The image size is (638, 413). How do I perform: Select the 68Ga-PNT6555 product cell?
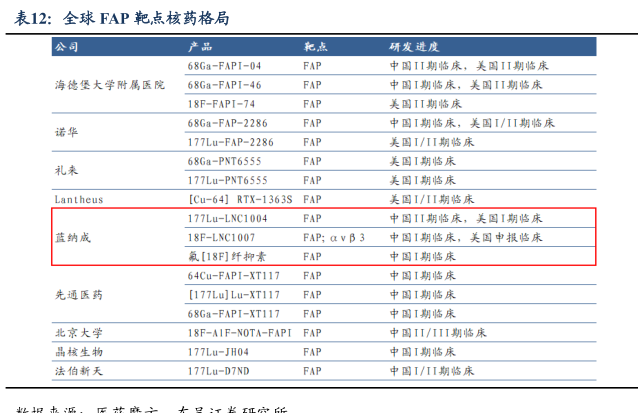224,162
